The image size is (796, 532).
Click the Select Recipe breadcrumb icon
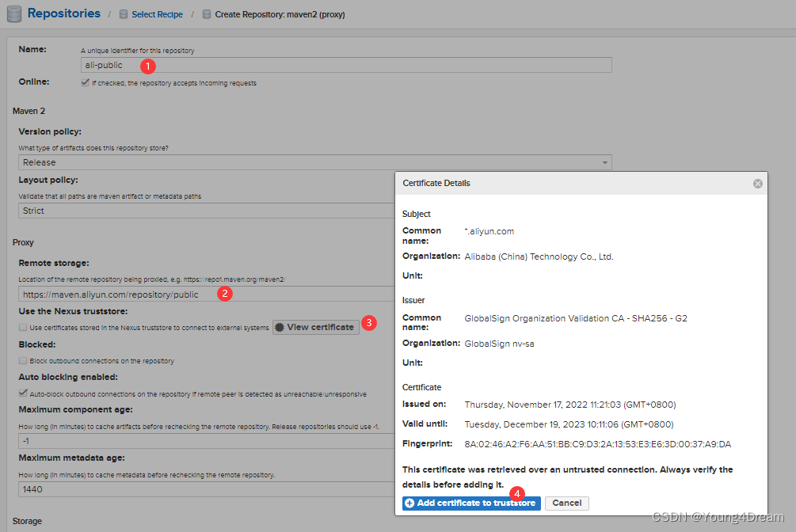click(x=124, y=14)
